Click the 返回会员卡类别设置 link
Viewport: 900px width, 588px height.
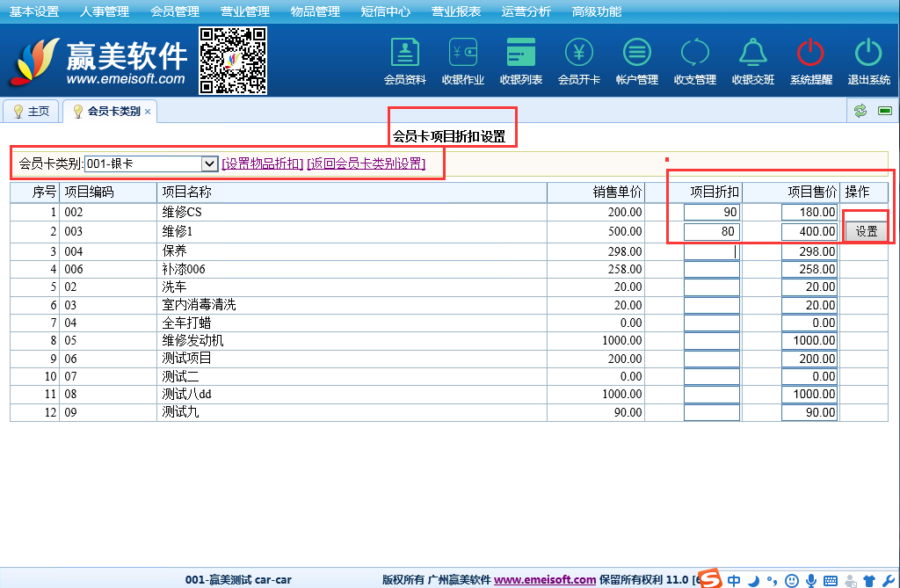[366, 163]
